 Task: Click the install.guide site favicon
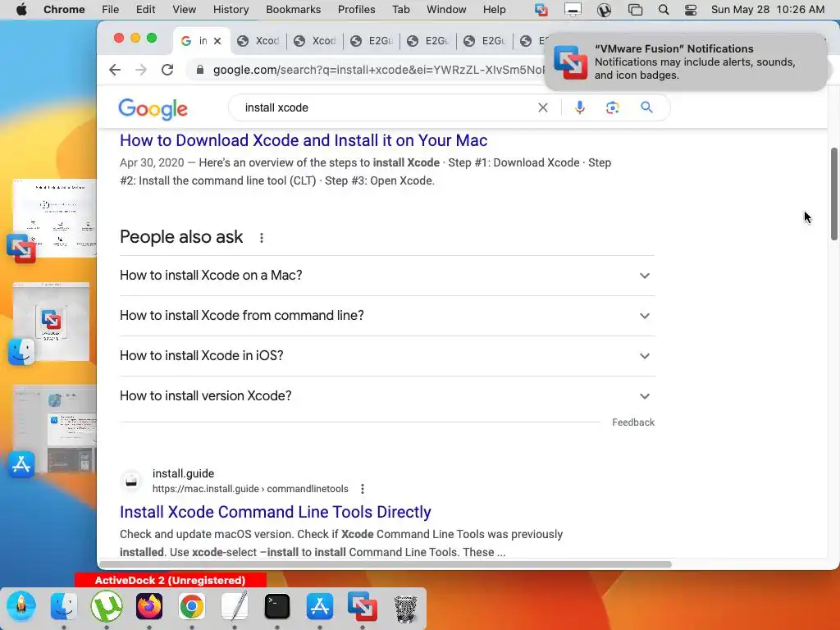(131, 481)
